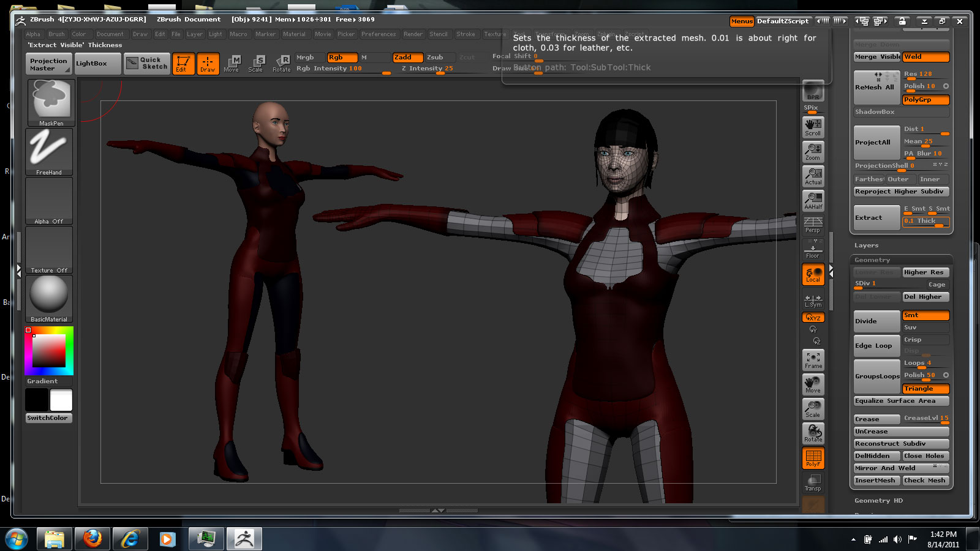
Task: Pick a color in the color picker square
Action: coord(49,351)
